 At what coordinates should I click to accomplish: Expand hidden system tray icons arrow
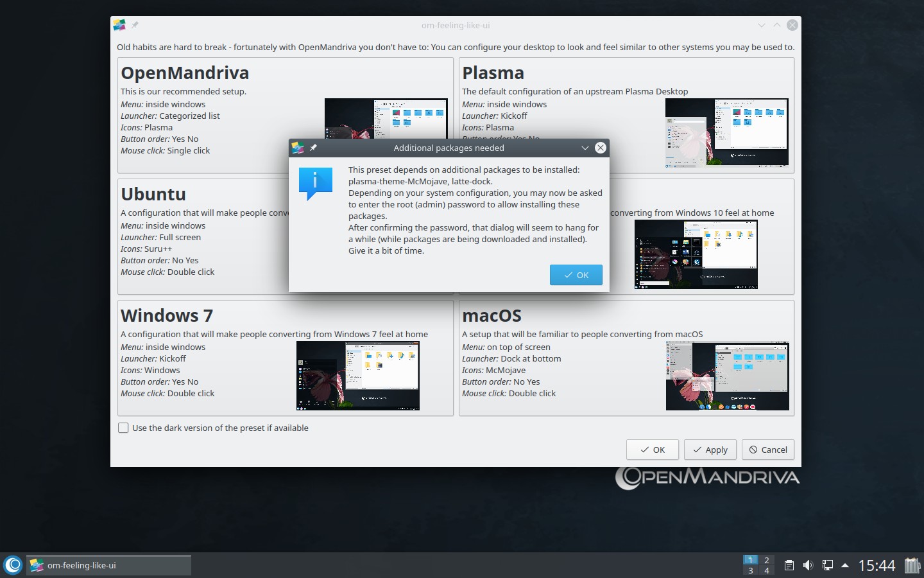pyautogui.click(x=845, y=565)
